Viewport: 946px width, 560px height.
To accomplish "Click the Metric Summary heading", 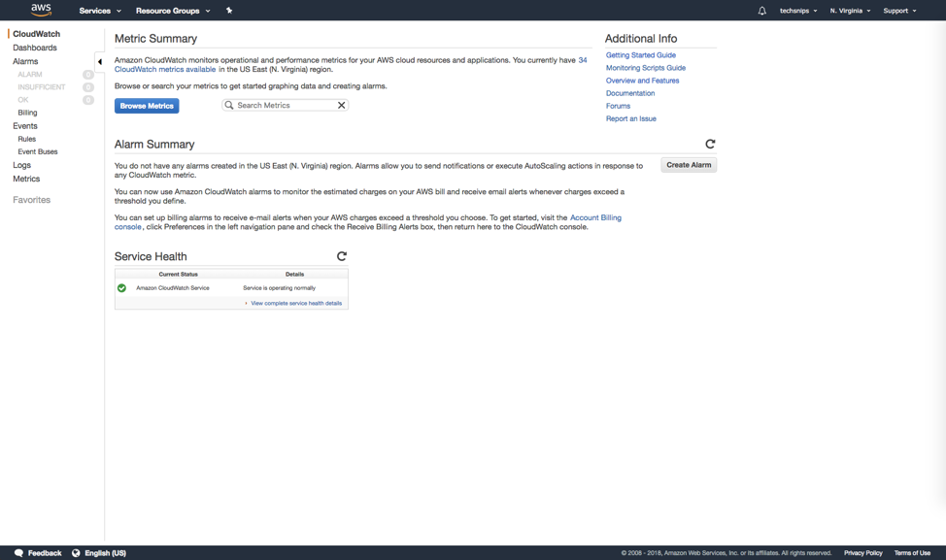I will coord(155,39).
